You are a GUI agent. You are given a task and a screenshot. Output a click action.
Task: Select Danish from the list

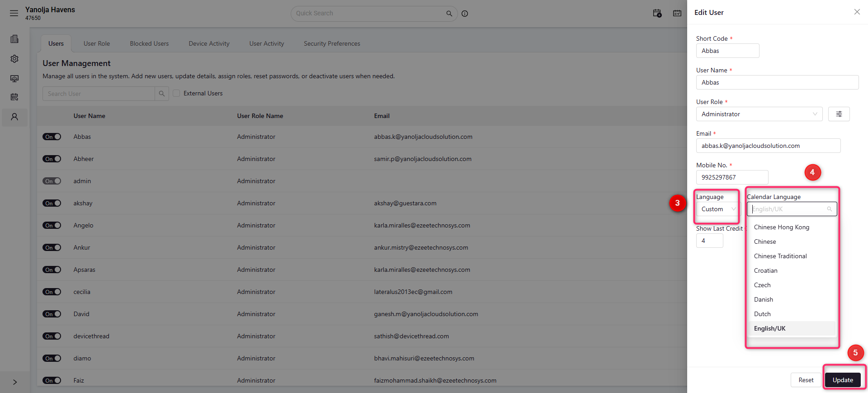pyautogui.click(x=791, y=299)
